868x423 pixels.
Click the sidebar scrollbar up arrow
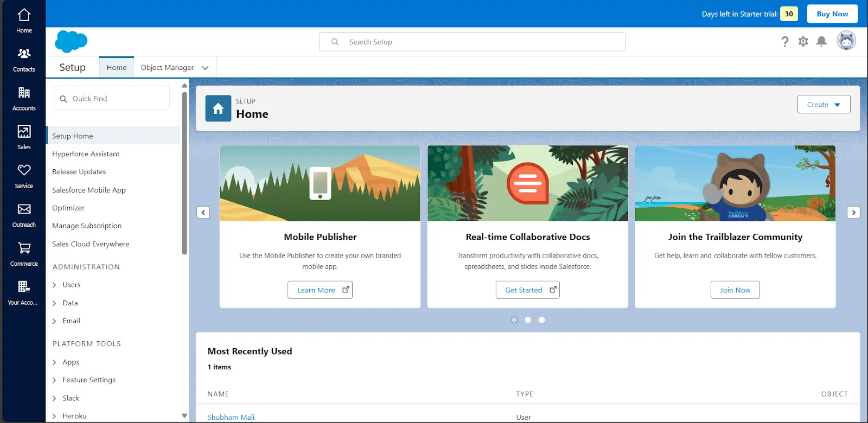tap(184, 86)
